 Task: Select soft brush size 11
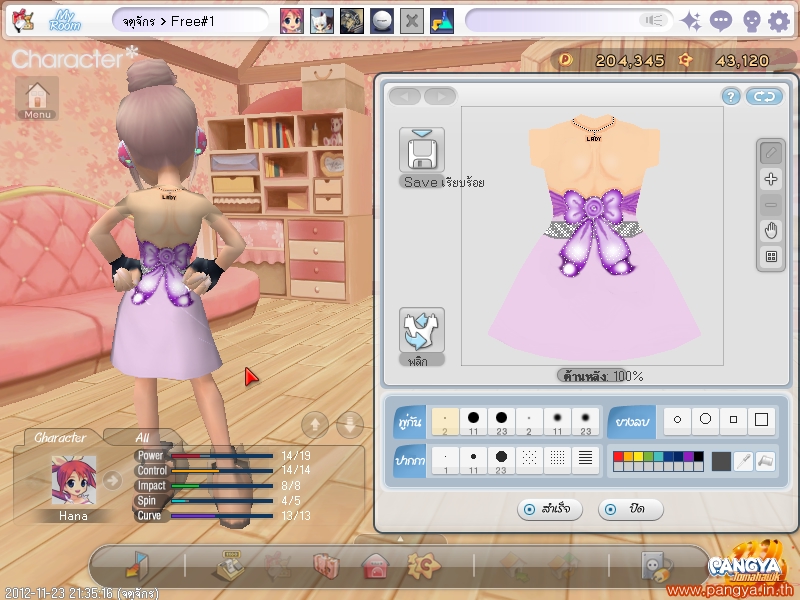[557, 421]
